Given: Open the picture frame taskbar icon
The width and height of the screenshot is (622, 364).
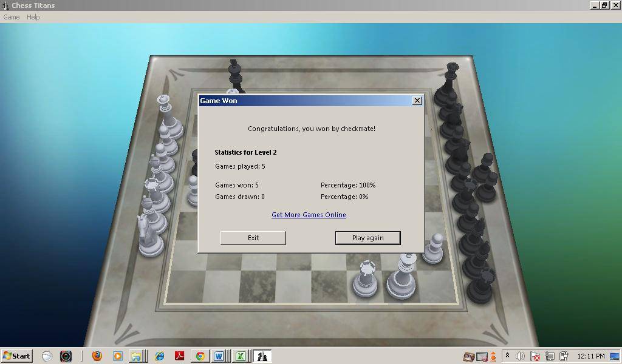Looking at the screenshot, I should point(482,357).
